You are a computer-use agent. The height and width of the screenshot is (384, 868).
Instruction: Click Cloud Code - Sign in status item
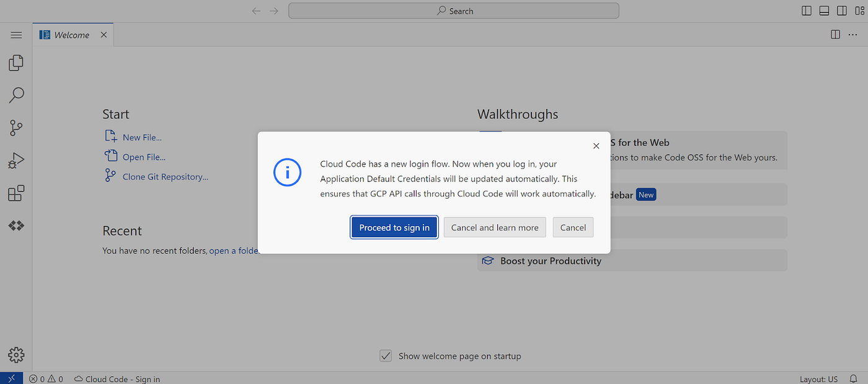coord(117,379)
